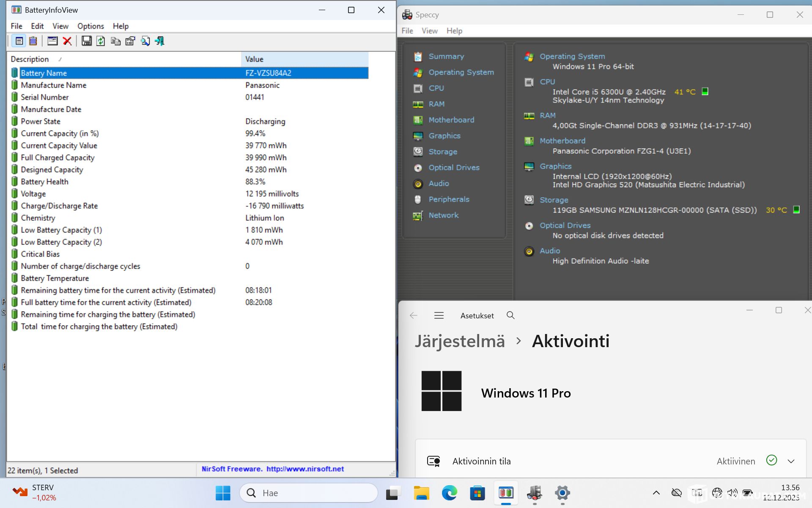Open the Settings navigation hamburger menu
Image resolution: width=812 pixels, height=508 pixels.
(439, 315)
